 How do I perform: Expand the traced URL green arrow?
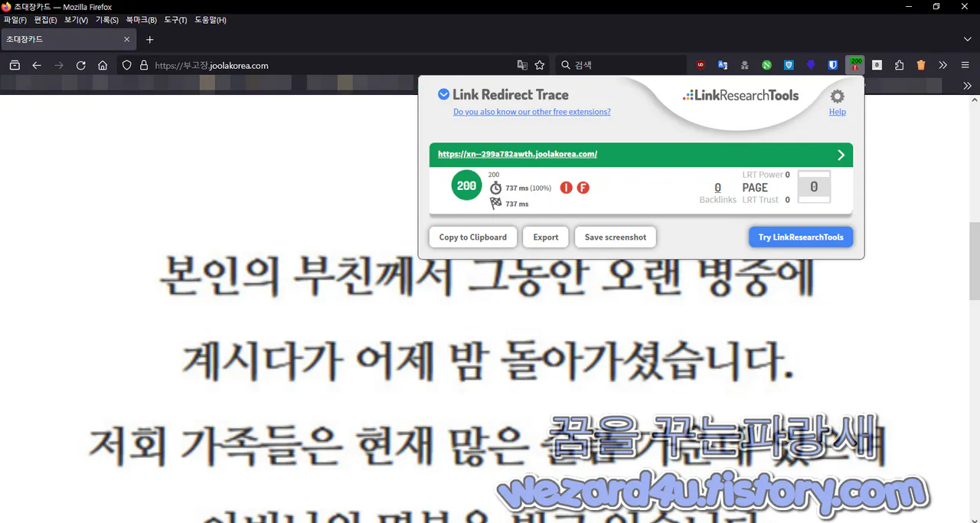pyautogui.click(x=841, y=155)
